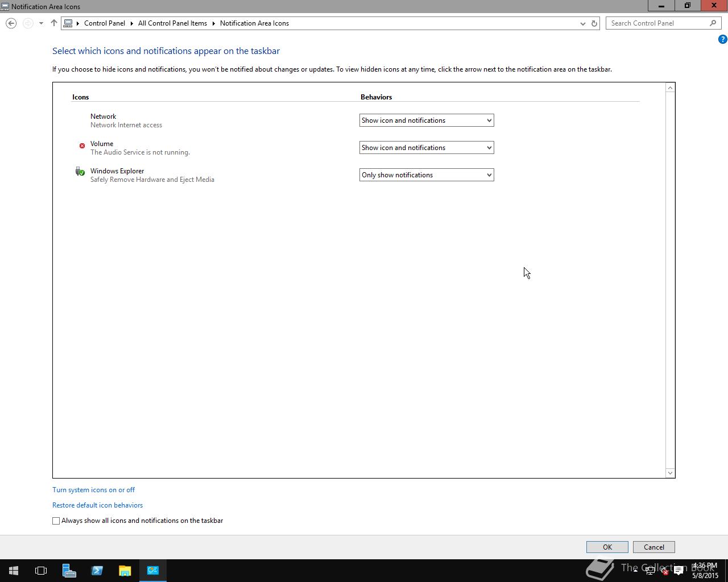Open Network behavior dropdown

pyautogui.click(x=427, y=120)
